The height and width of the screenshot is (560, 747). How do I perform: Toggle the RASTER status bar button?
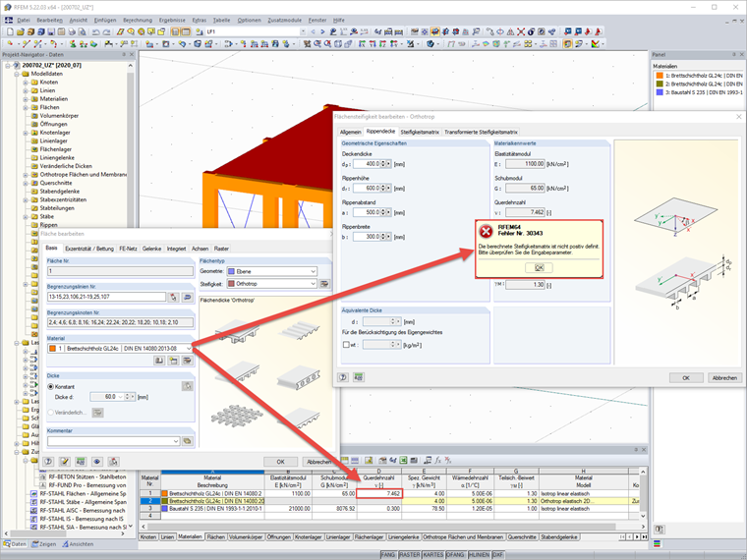coord(409,555)
